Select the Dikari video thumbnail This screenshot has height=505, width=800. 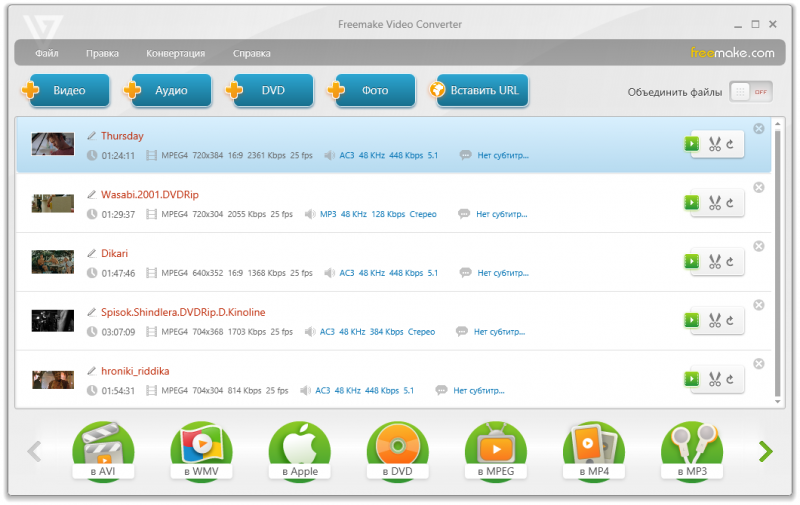(x=53, y=262)
